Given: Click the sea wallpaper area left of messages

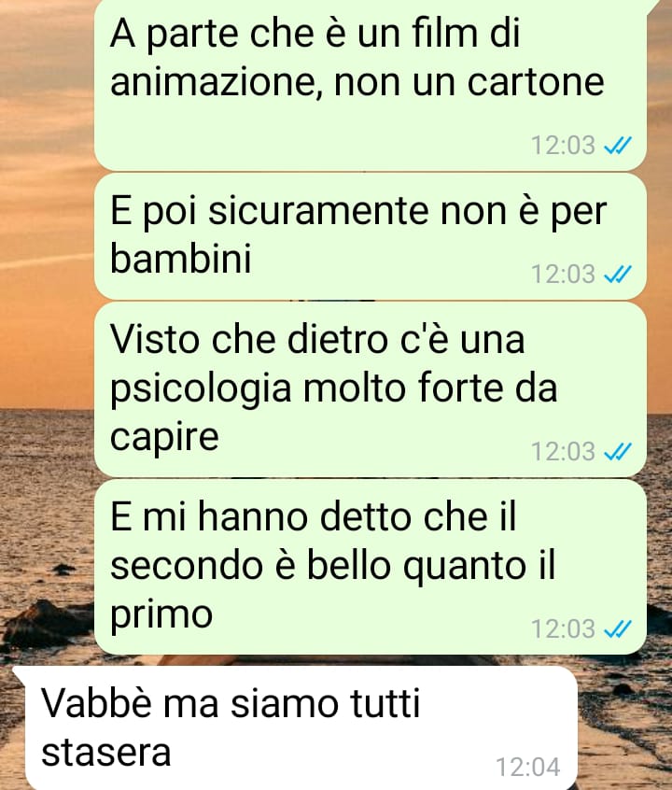Looking at the screenshot, I should coord(47,504).
